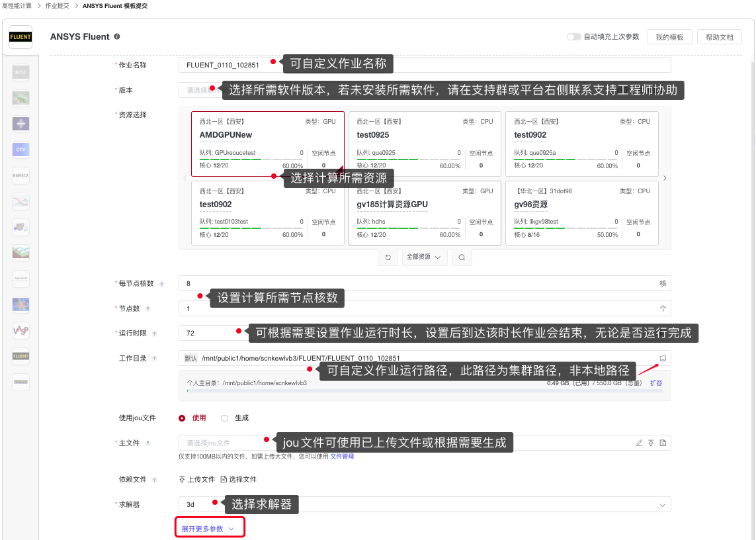Screen dimensions: 756x540
Task: Open the CFX app in the sidebar
Action: click(21, 150)
